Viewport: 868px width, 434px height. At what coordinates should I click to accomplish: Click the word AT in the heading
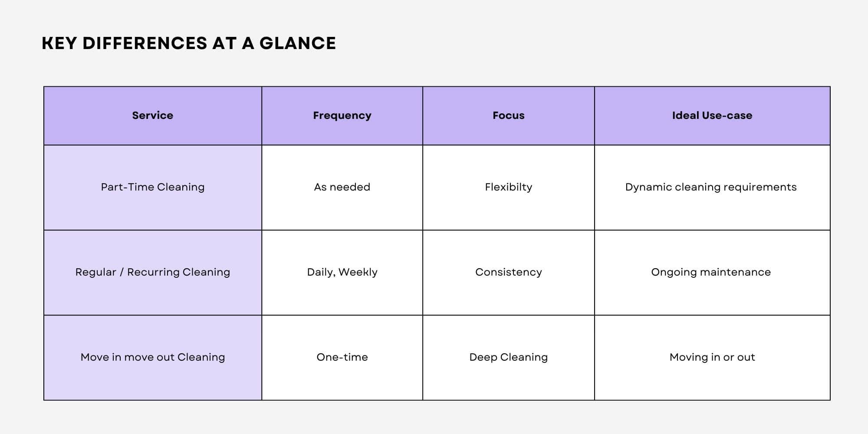click(x=224, y=43)
